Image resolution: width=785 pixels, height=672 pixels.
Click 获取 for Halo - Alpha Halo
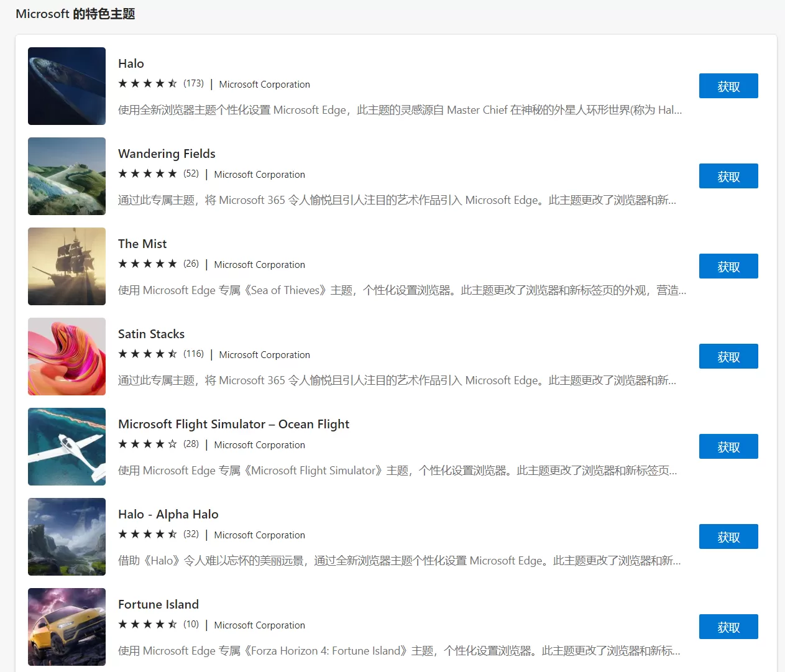(x=728, y=536)
